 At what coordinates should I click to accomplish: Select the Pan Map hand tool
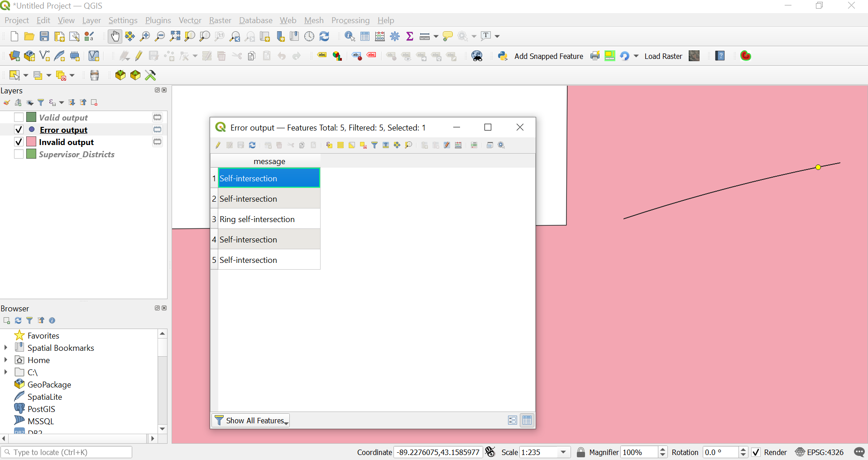[115, 36]
